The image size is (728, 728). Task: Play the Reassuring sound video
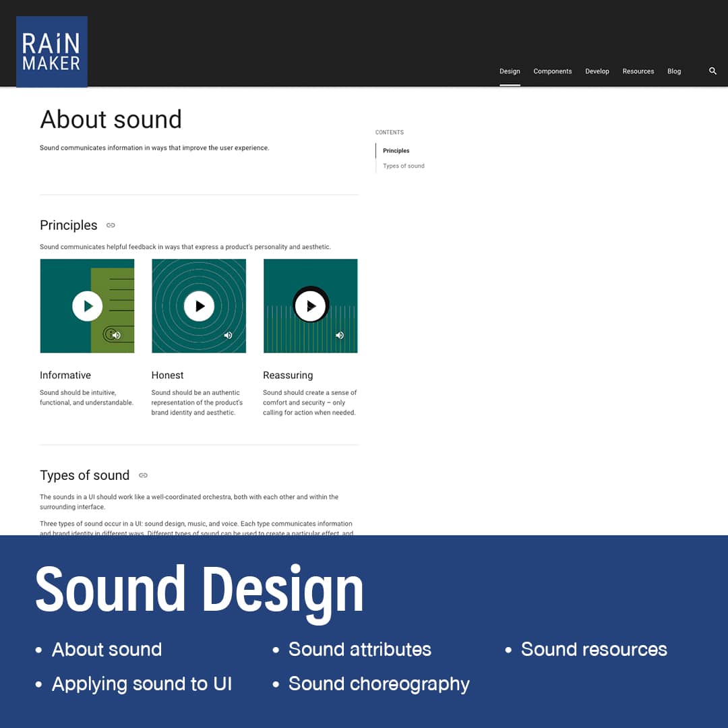point(311,306)
